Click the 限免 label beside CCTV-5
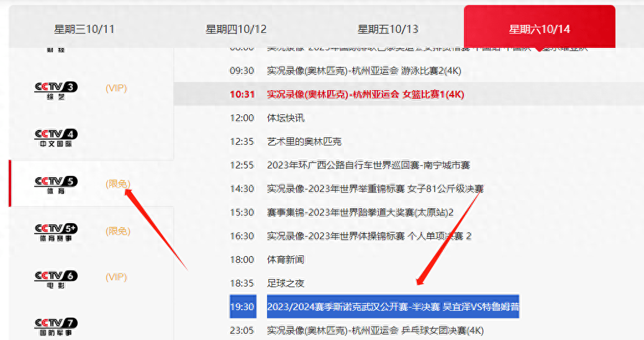This screenshot has height=340, width=644. click(x=118, y=184)
